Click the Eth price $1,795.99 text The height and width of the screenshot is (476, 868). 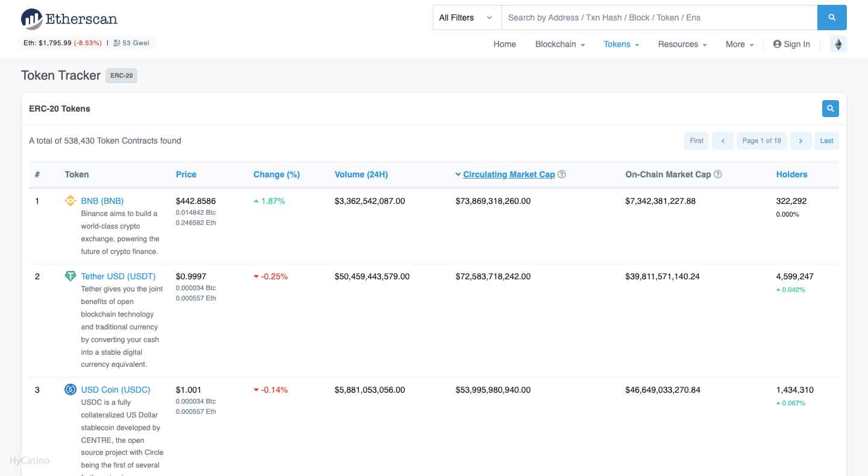pyautogui.click(x=48, y=43)
